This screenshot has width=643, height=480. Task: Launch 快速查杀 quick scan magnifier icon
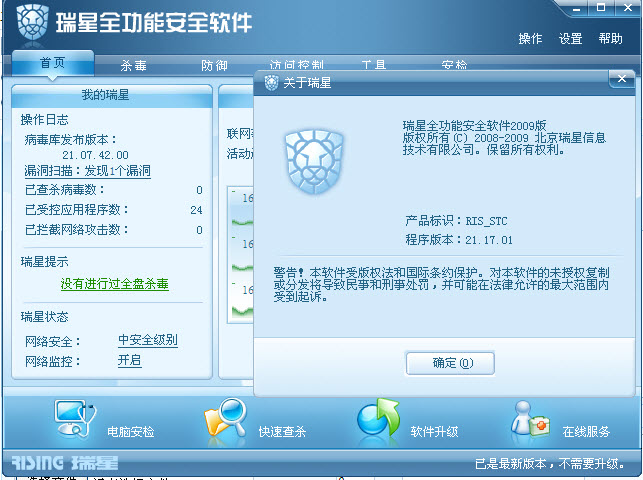point(225,418)
